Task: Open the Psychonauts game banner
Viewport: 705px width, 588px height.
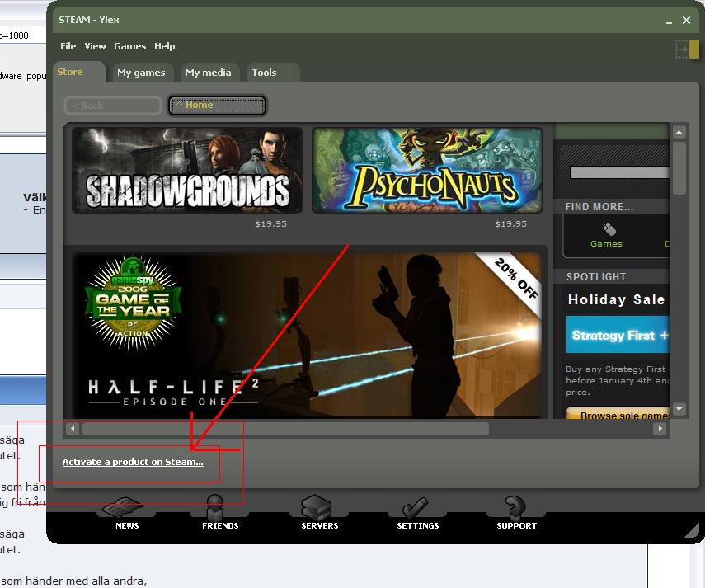Action: point(426,171)
